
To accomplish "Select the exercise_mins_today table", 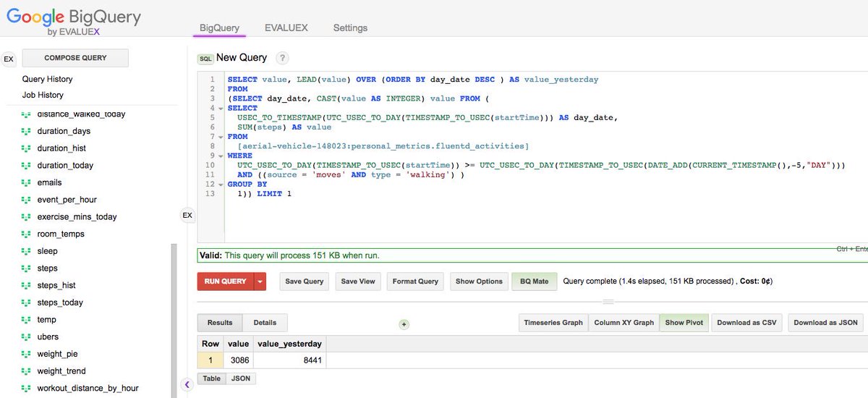I will point(77,217).
